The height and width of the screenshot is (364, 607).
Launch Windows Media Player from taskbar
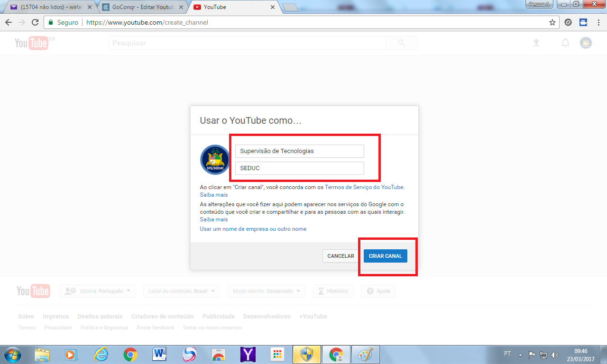pos(72,355)
